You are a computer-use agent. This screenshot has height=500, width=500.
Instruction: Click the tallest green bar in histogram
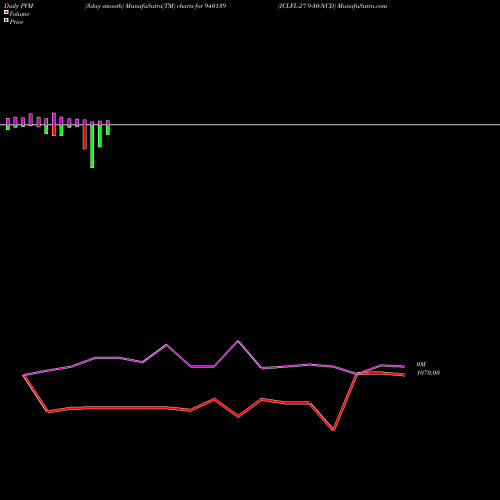click(92, 146)
